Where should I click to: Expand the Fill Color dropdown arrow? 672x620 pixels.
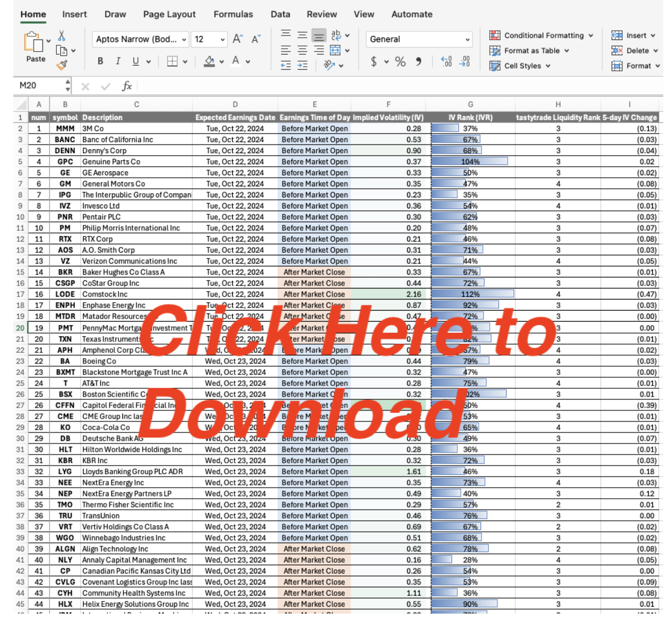coord(222,62)
